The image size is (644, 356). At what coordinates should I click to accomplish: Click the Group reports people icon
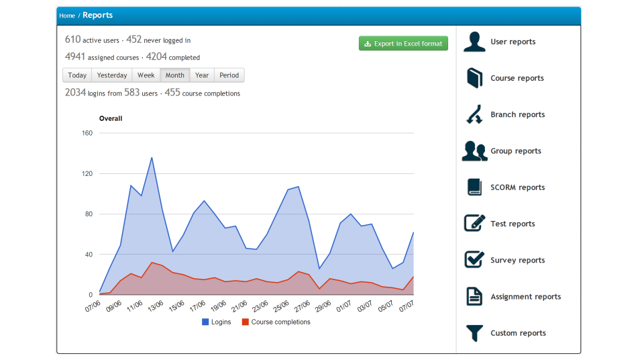[x=474, y=151]
